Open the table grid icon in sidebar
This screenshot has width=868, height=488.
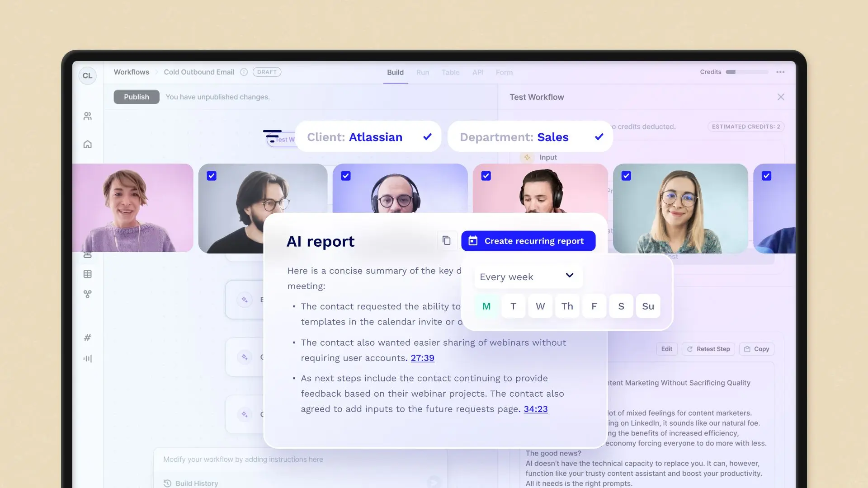88,274
